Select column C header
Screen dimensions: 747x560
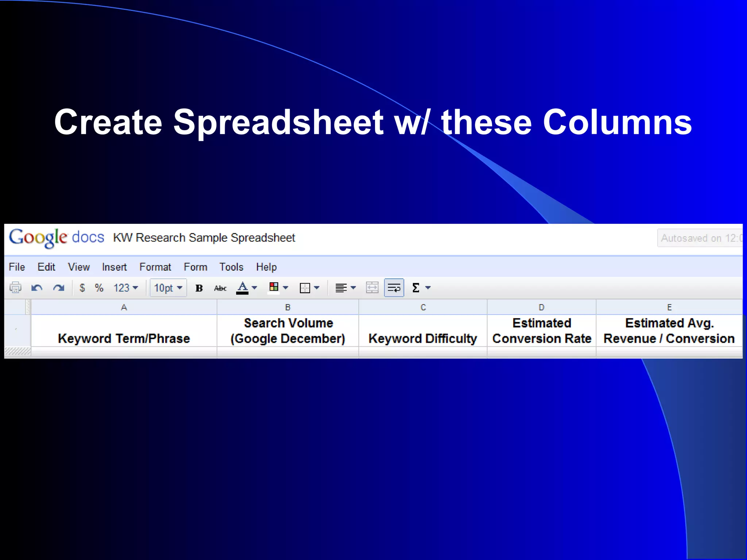coord(423,307)
